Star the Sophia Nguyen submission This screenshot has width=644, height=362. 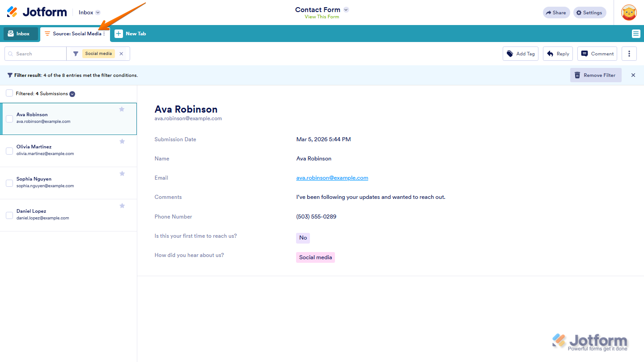pos(122,173)
